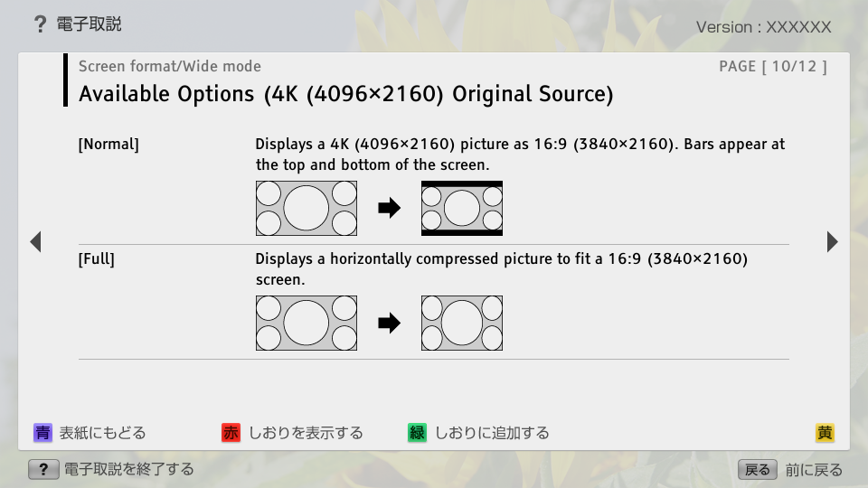Click the [Normal] option label
Image resolution: width=868 pixels, height=488 pixels.
109,144
